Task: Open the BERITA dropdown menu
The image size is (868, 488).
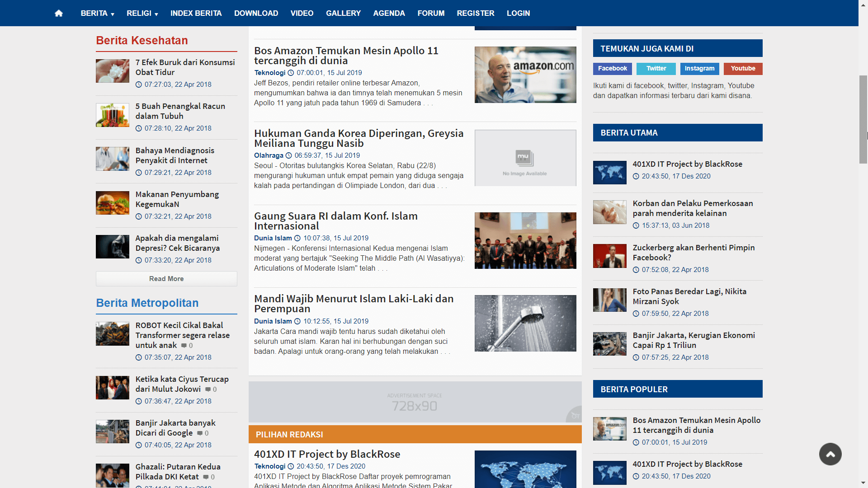Action: tap(97, 13)
